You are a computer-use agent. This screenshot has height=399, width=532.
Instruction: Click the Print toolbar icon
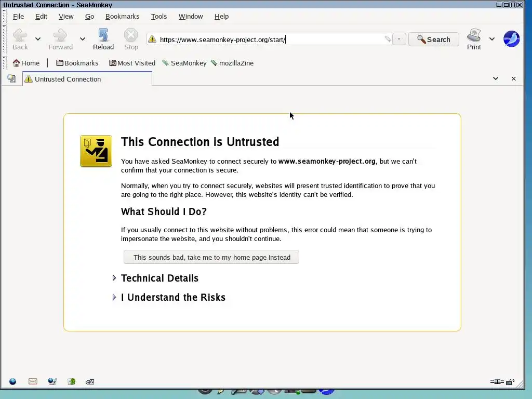pos(474,39)
